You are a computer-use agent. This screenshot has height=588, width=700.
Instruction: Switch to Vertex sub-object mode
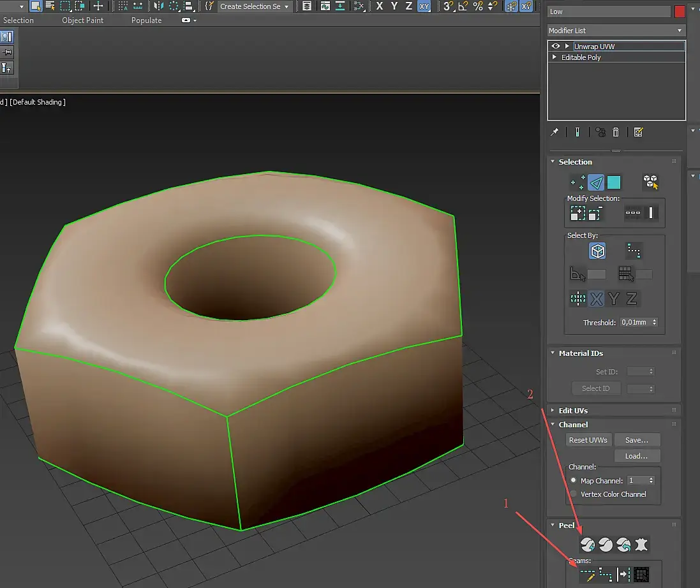click(x=577, y=183)
